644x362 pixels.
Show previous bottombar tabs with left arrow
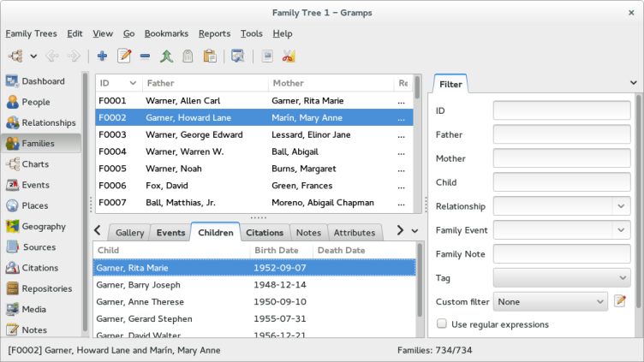coord(98,230)
